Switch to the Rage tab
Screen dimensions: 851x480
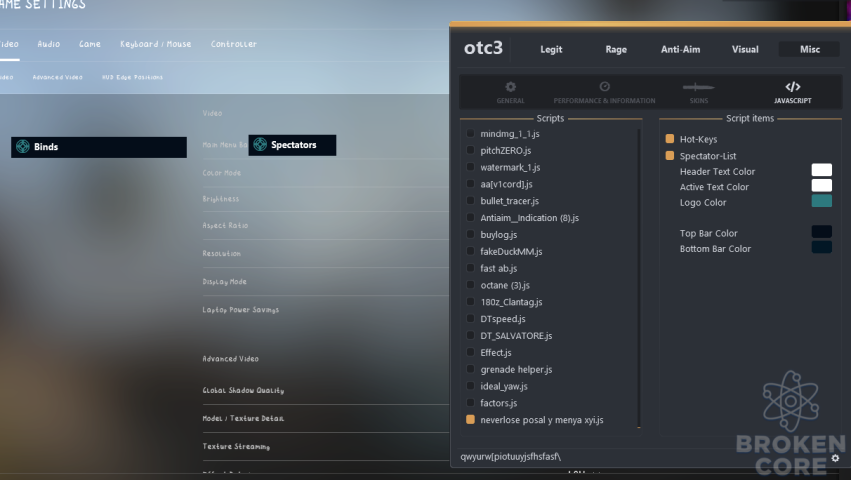(x=616, y=49)
